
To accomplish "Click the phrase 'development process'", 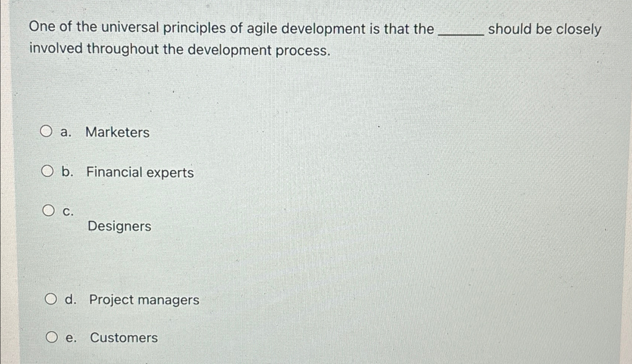I will [x=259, y=50].
